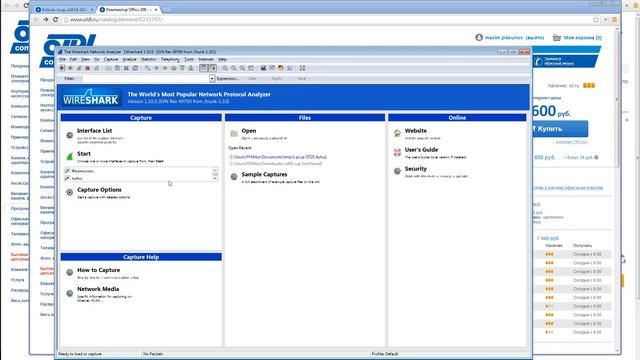Zoom in packet text toolbar icon
The width and height of the screenshot is (640, 360).
pyautogui.click(x=225, y=68)
